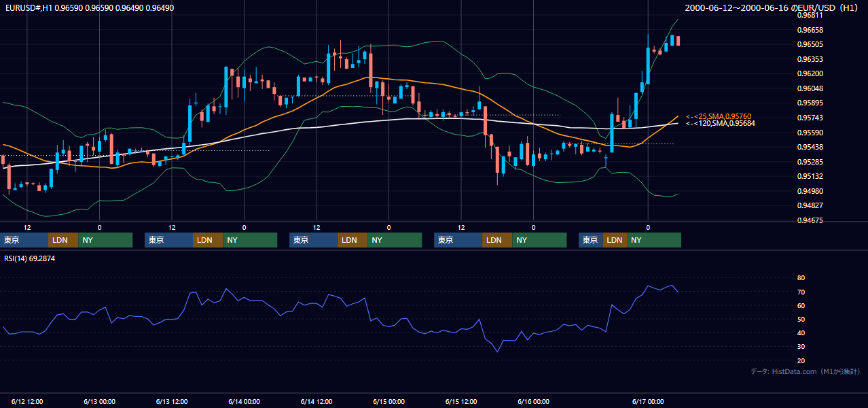This screenshot has height=408, width=868.
Task: Select the 0.95132 price axis label
Action: (810, 176)
